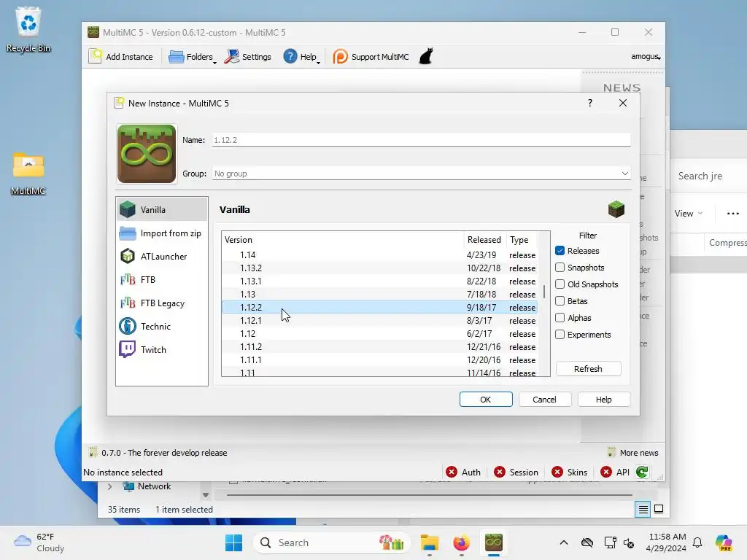Open the Help toolbar dropdown

[x=301, y=57]
